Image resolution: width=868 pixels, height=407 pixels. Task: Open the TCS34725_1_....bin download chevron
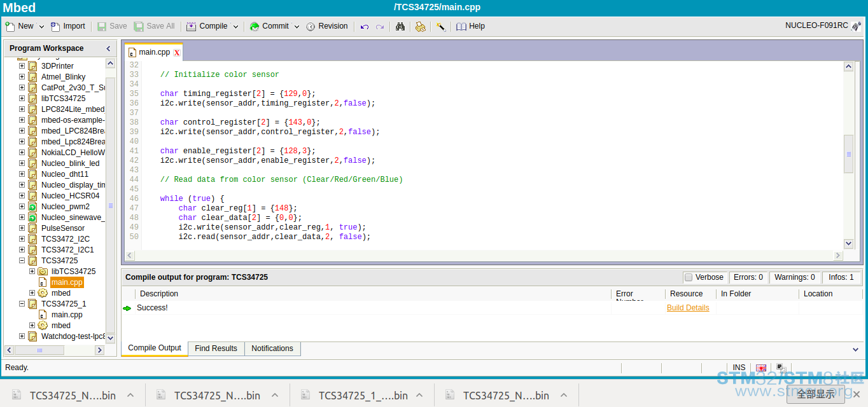point(419,395)
